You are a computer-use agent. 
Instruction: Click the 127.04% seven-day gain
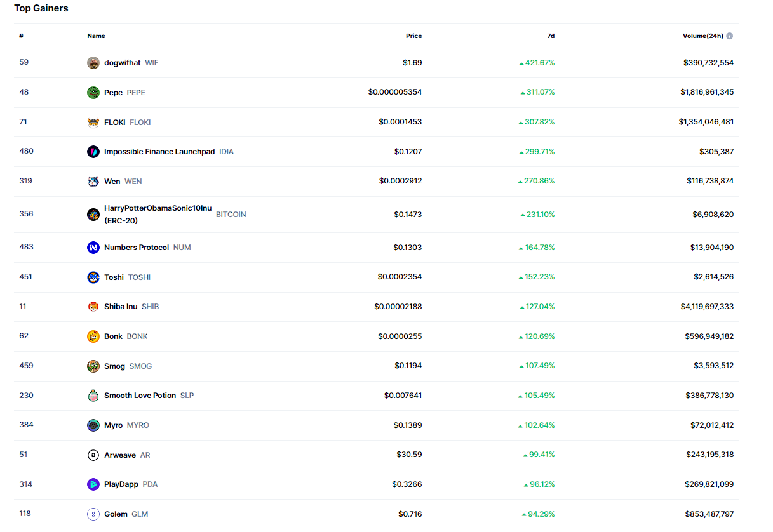point(537,307)
